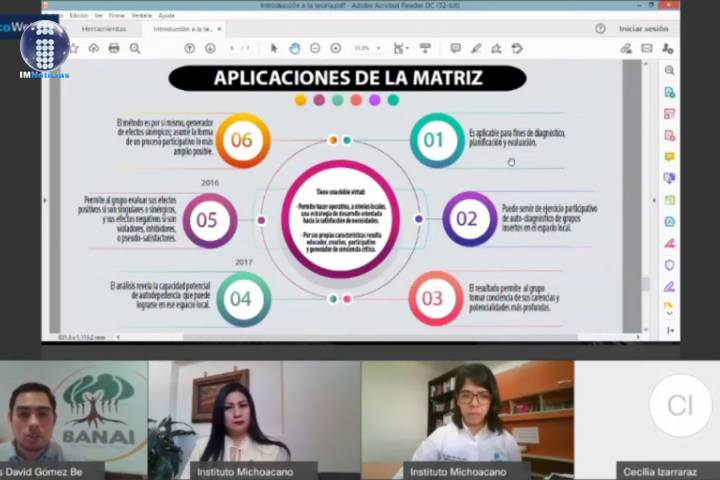Click the page number input field
Image resolution: width=720 pixels, height=480 pixels.
point(232,48)
